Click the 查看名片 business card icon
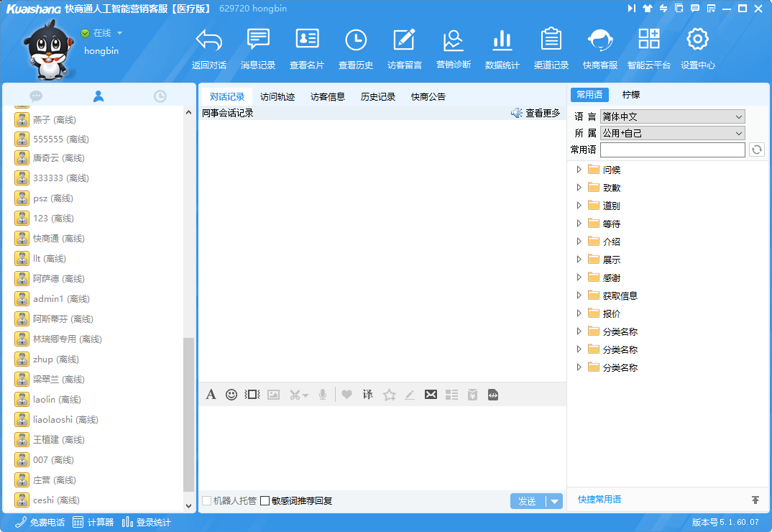 307,40
